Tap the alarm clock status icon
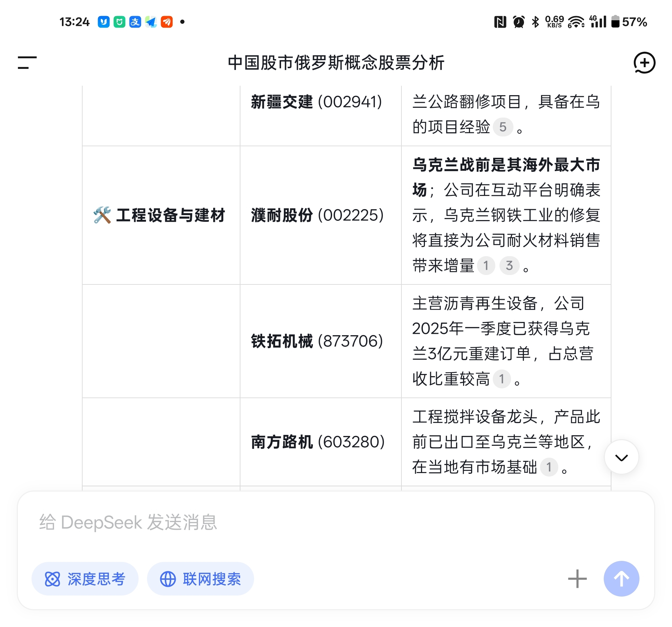The image size is (672, 627). [518, 22]
